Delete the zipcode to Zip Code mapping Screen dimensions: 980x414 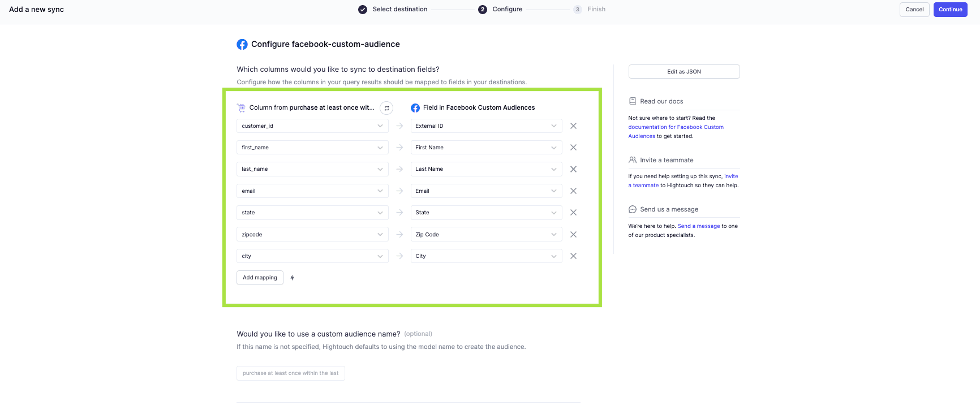(x=573, y=235)
